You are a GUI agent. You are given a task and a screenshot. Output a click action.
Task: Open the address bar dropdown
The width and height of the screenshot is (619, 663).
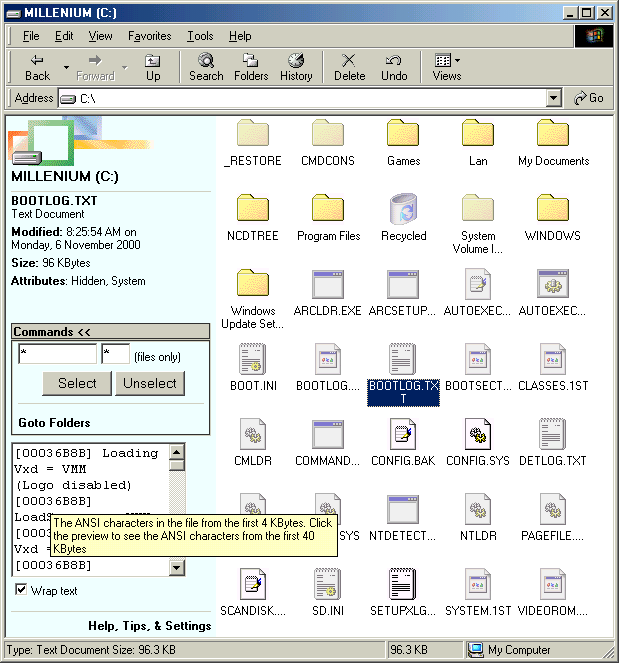pos(554,98)
